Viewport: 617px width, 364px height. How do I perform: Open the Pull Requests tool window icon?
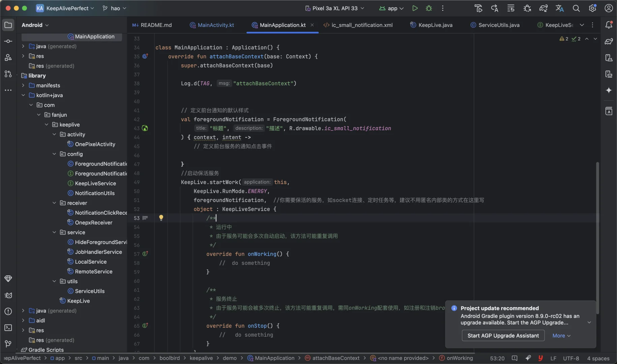pyautogui.click(x=8, y=74)
